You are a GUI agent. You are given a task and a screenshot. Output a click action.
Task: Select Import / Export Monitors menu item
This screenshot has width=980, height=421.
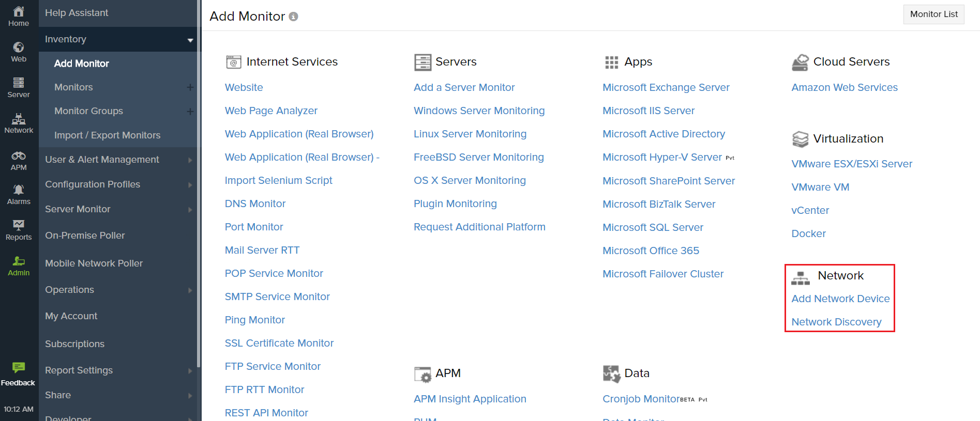pyautogui.click(x=107, y=135)
